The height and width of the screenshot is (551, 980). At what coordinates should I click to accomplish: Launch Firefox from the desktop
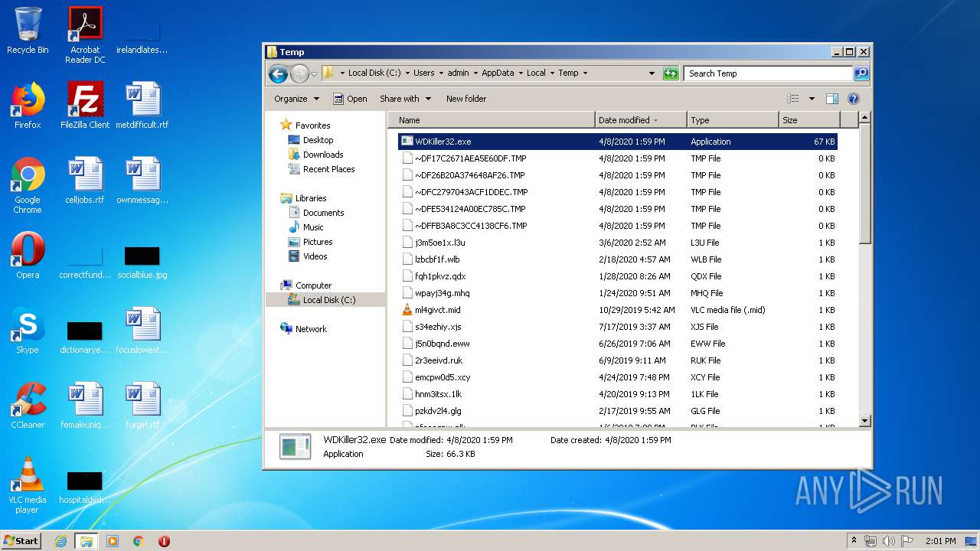[x=28, y=106]
